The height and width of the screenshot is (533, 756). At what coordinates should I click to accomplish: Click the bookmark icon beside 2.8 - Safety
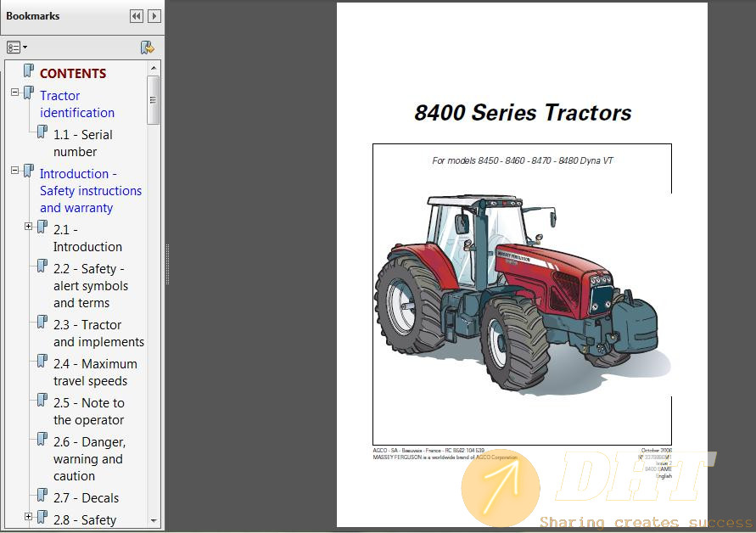(42, 518)
